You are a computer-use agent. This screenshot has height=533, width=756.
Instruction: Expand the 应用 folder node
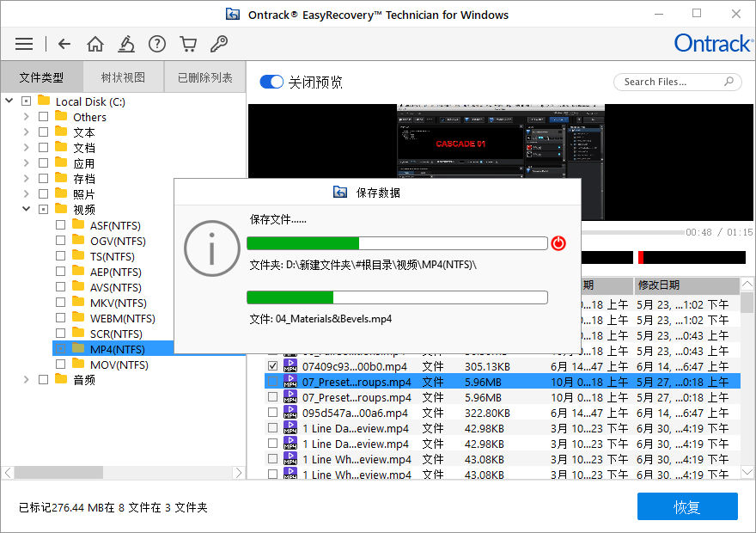tap(26, 163)
